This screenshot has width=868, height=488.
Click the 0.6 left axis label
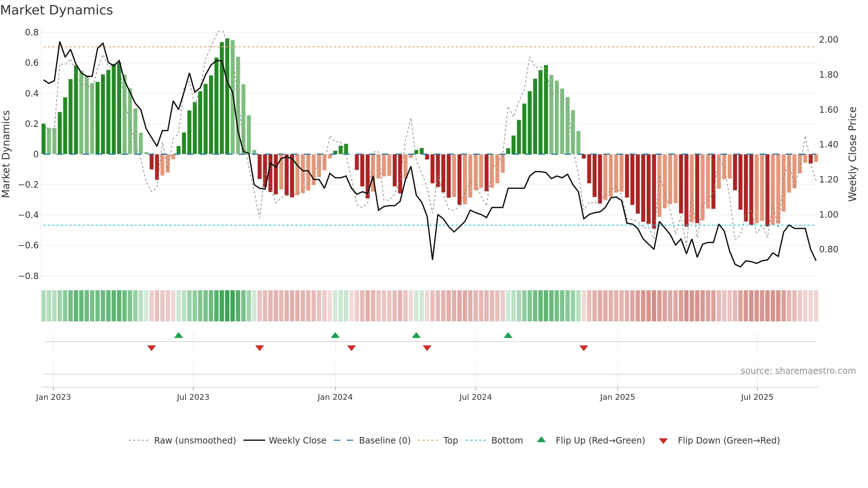32,63
